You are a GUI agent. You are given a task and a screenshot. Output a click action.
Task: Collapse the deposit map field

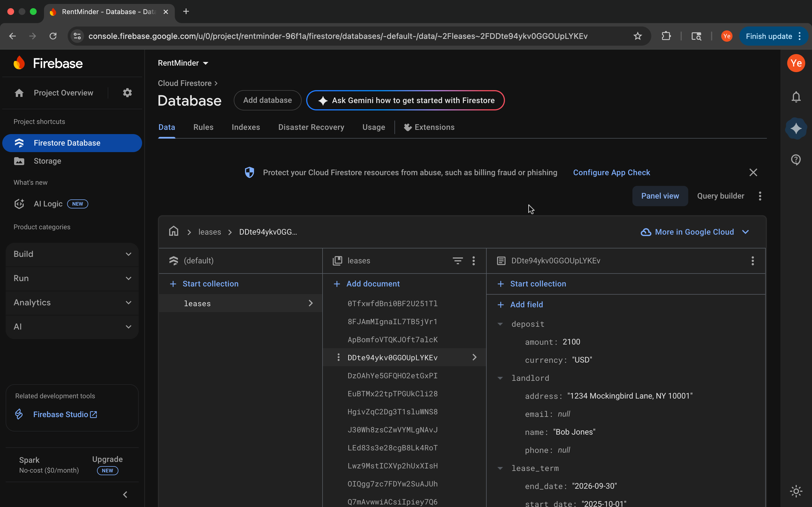(x=500, y=324)
